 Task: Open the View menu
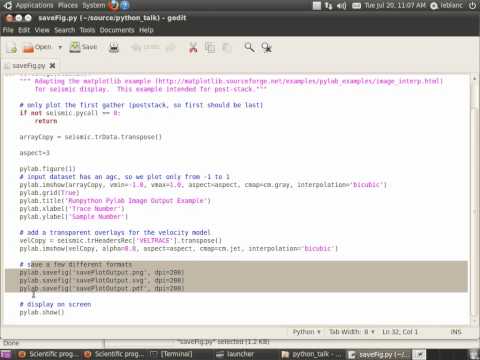click(42, 30)
